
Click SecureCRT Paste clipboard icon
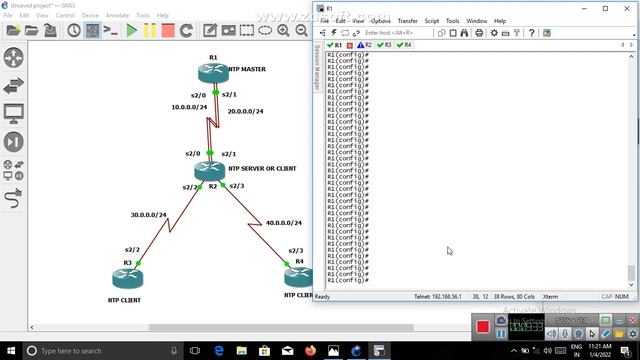453,33
